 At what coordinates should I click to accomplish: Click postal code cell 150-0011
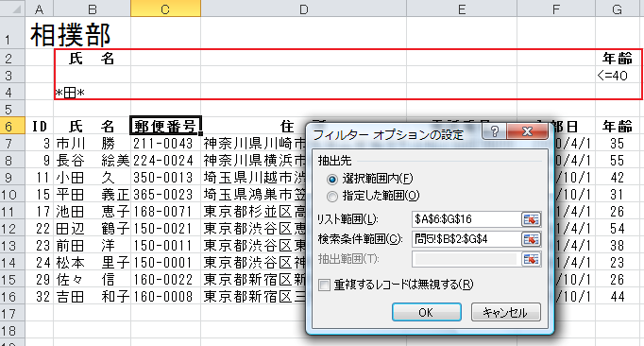click(x=165, y=245)
